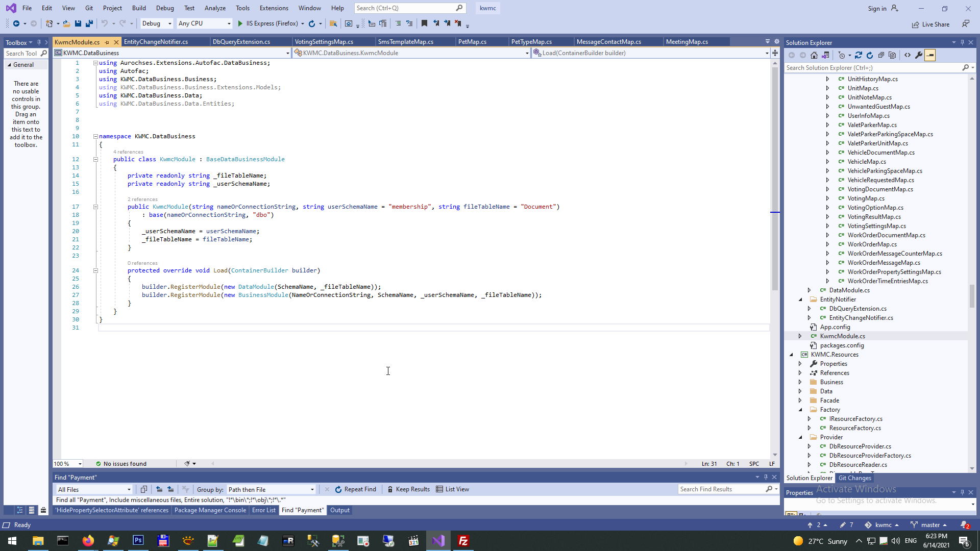The width and height of the screenshot is (980, 551).
Task: Open the Build menu
Action: click(x=138, y=8)
